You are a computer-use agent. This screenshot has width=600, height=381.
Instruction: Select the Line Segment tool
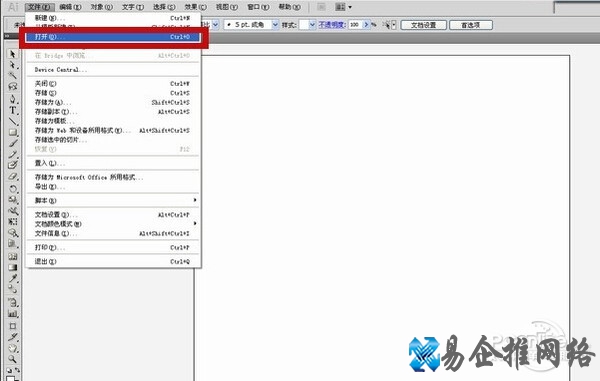[x=13, y=121]
